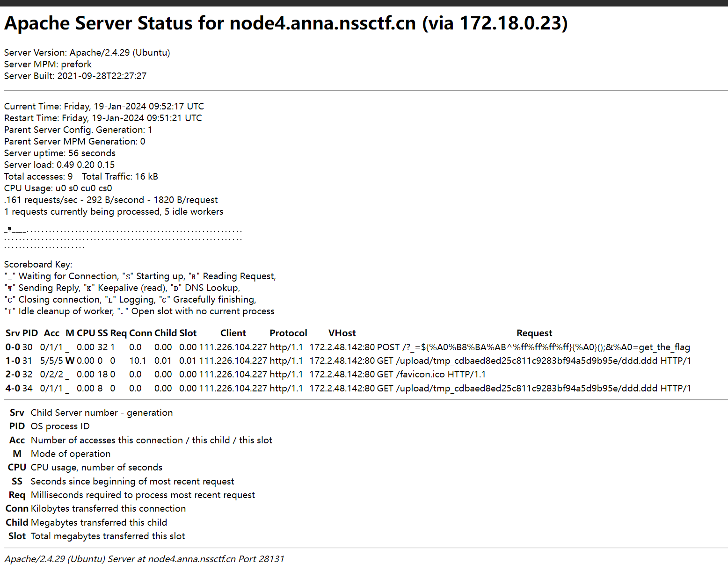
Task: Click the footer server address Port 28131
Action: 145,559
